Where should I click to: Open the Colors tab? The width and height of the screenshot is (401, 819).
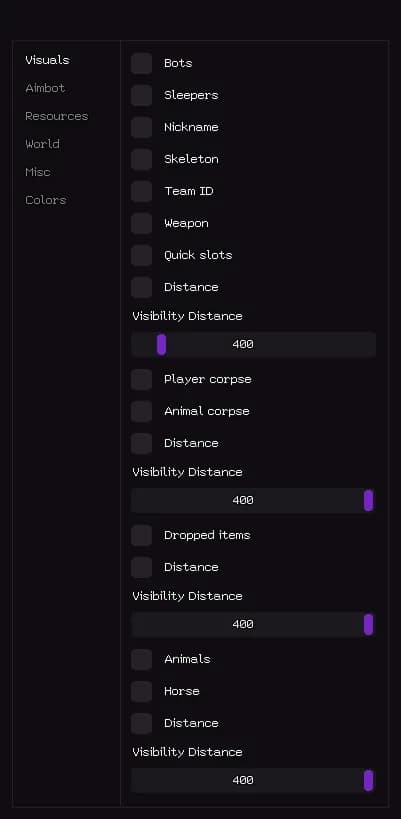45,200
